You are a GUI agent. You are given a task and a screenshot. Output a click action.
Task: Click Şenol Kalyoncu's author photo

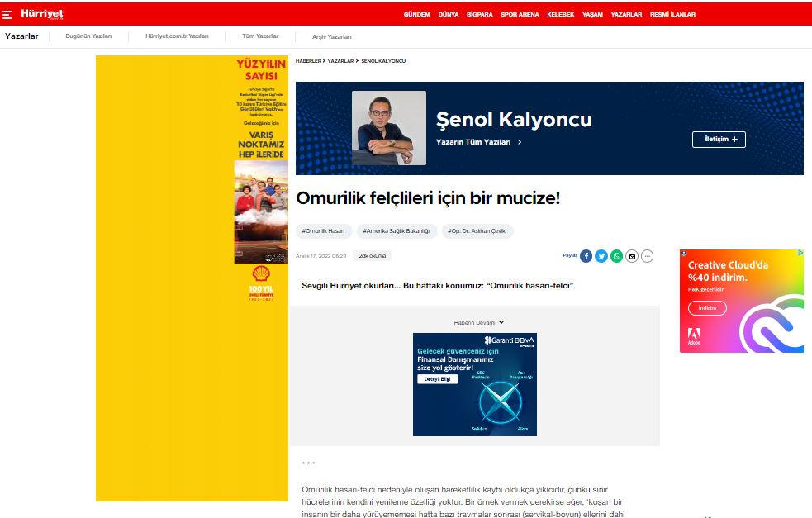(389, 128)
